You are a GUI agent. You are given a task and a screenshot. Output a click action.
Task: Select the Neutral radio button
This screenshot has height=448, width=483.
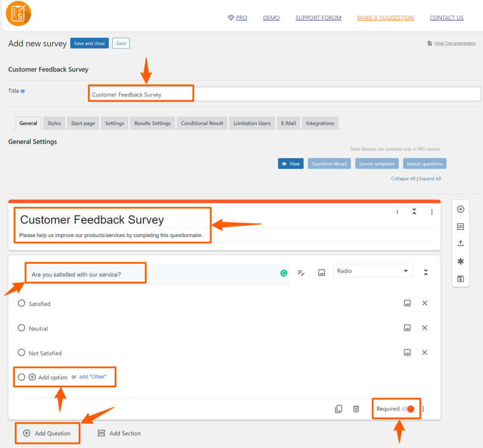(x=21, y=328)
